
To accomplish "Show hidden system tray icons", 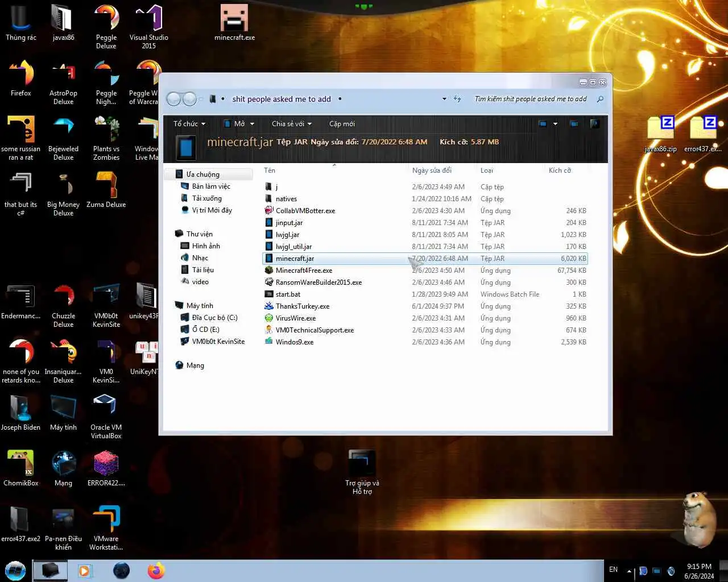I will click(x=629, y=571).
